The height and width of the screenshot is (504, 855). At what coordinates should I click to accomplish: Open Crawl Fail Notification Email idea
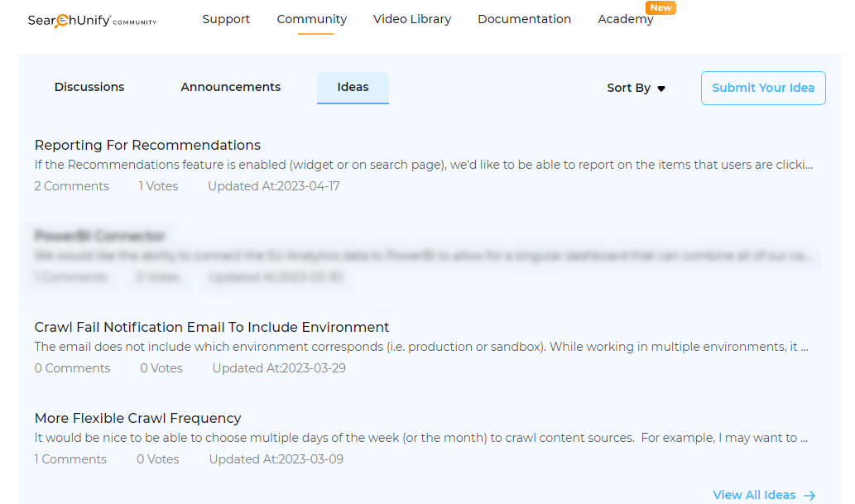pyautogui.click(x=212, y=327)
